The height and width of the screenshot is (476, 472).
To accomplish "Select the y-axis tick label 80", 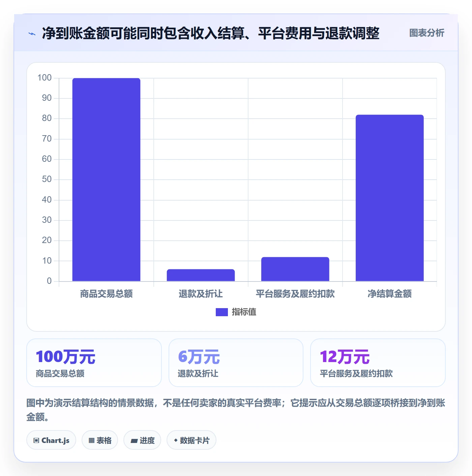I will tap(47, 118).
